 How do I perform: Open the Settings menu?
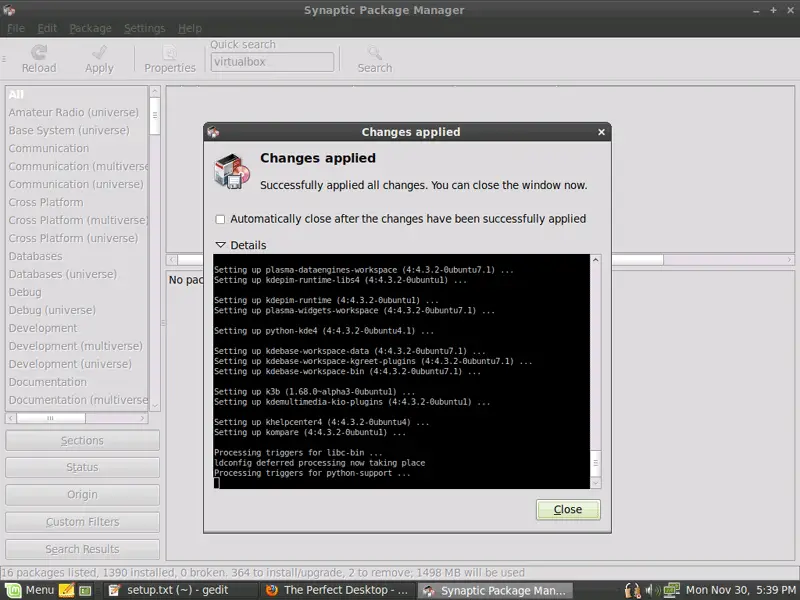click(x=144, y=28)
